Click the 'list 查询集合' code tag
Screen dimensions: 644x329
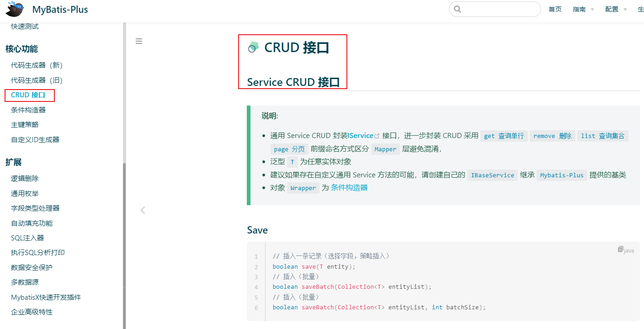[603, 136]
